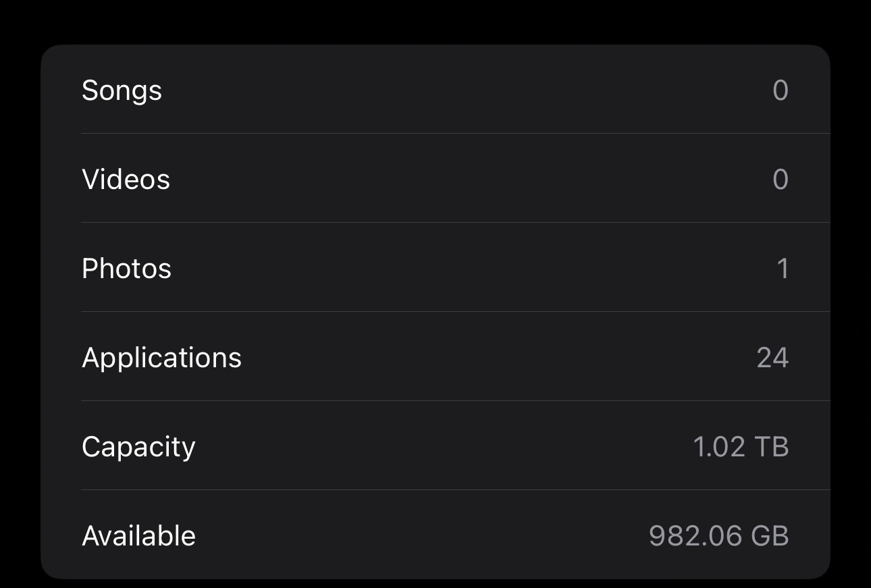The width and height of the screenshot is (871, 588).
Task: Select the Available label
Action: 138,536
